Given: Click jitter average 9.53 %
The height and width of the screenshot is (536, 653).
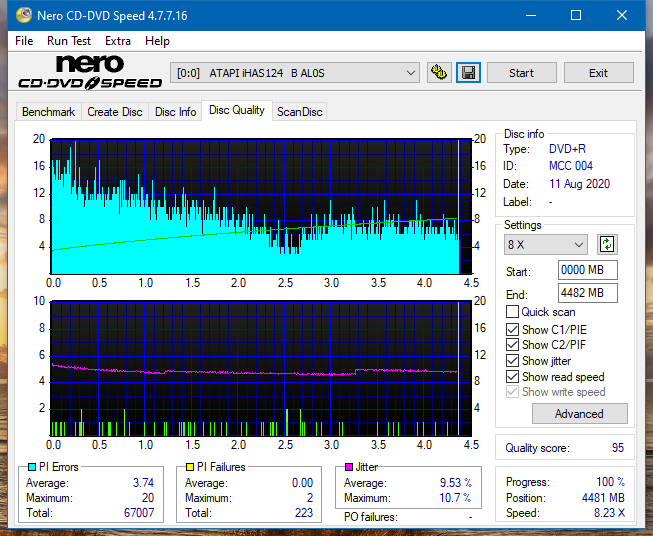Looking at the screenshot, I should tap(456, 483).
